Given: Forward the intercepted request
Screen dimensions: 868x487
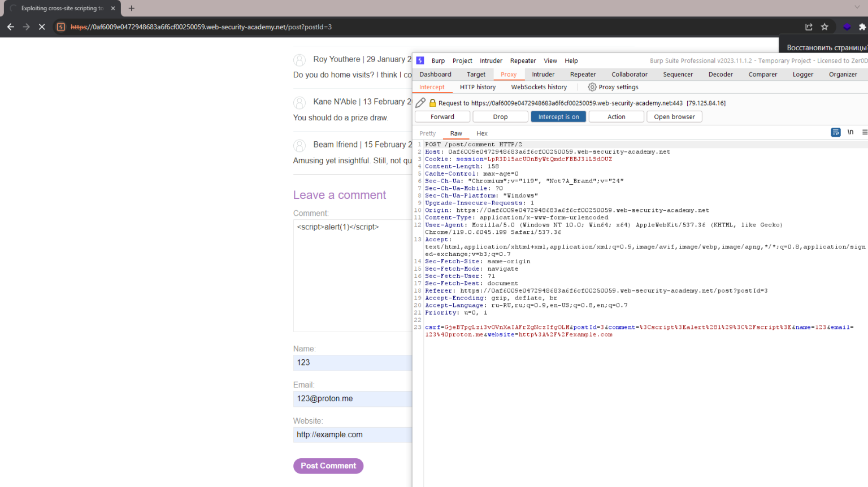Looking at the screenshot, I should [x=442, y=116].
